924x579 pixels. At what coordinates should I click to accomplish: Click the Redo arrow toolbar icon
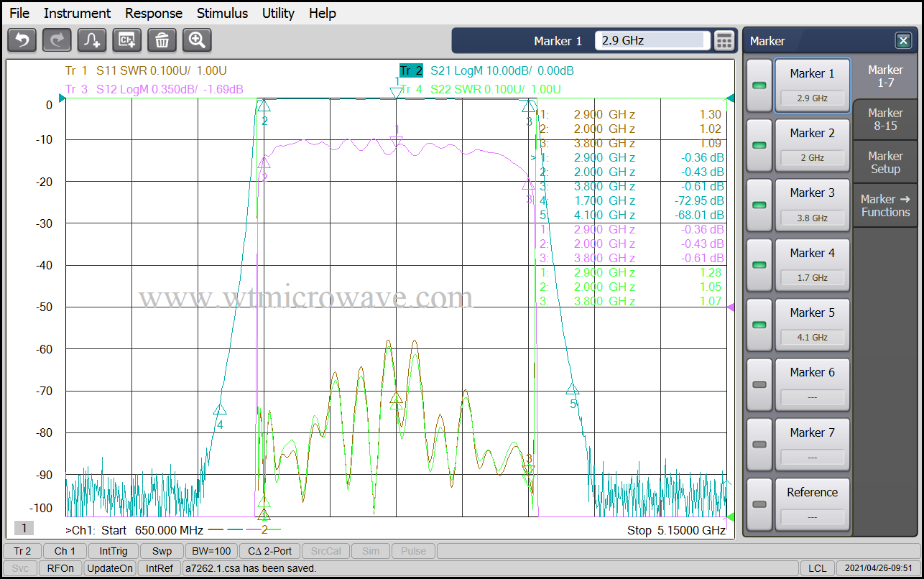[57, 40]
